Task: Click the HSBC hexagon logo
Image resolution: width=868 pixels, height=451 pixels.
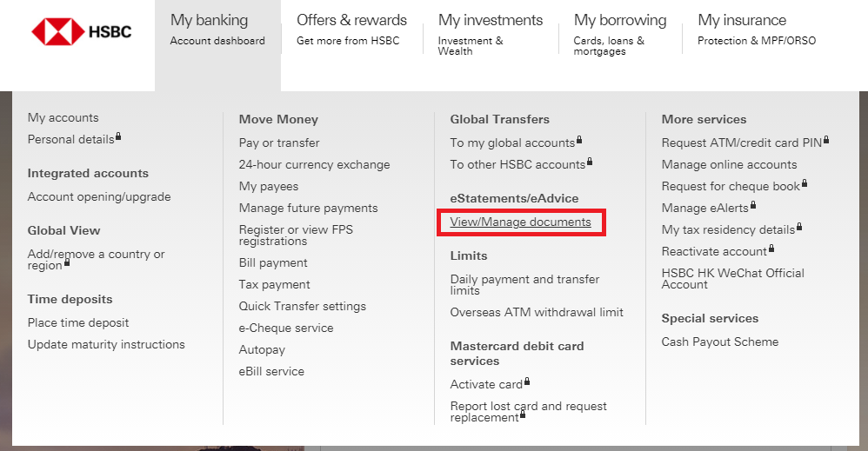Action: click(x=58, y=33)
